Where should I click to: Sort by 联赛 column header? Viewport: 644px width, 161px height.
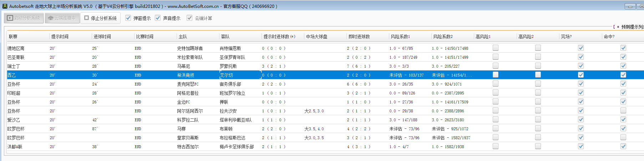pos(13,36)
